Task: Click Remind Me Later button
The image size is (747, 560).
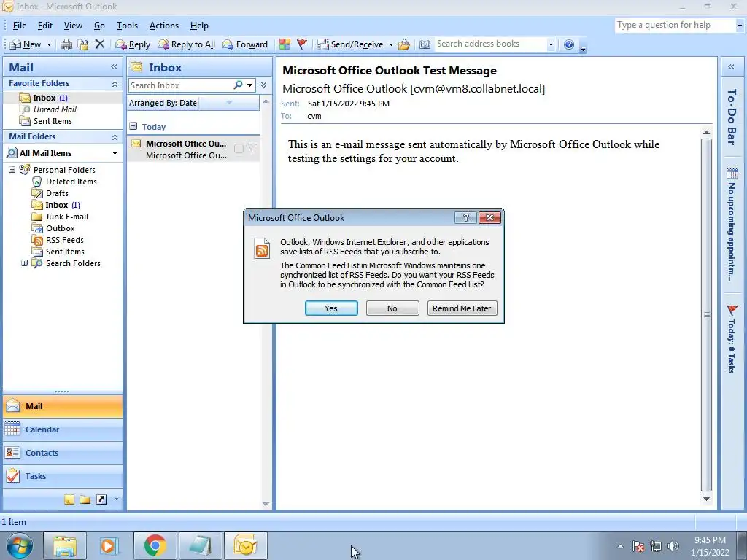Action: point(462,308)
